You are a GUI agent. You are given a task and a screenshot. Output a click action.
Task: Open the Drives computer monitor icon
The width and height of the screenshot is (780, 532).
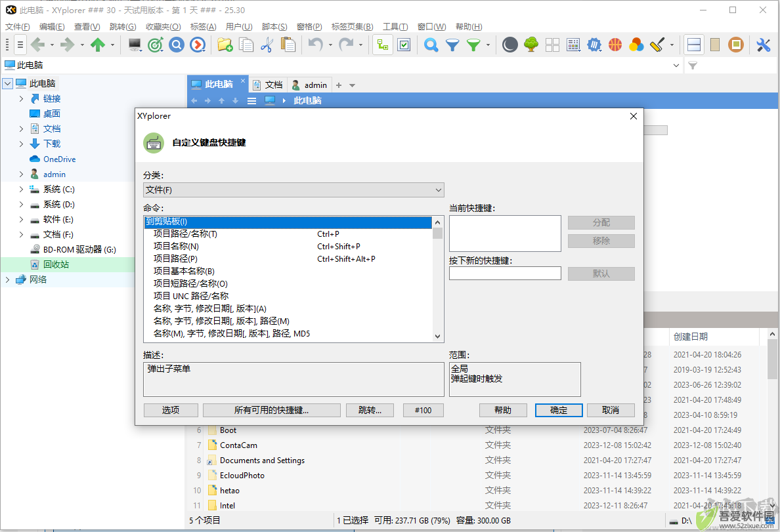tap(135, 45)
